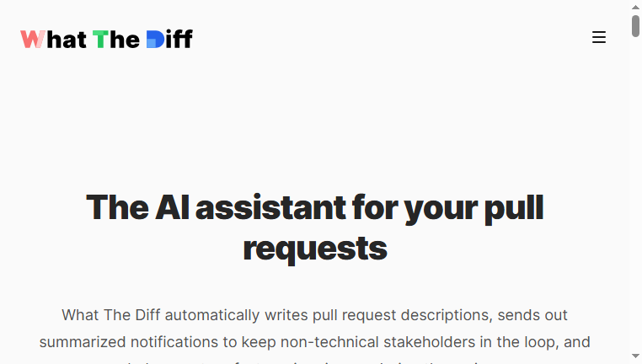Open the hamburger navigation menu
The height and width of the screenshot is (364, 642).
(x=598, y=37)
